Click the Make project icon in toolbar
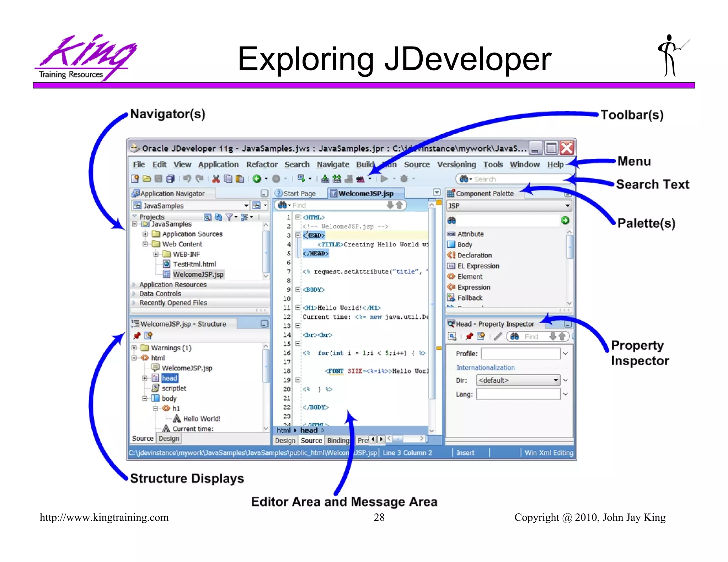 325,179
